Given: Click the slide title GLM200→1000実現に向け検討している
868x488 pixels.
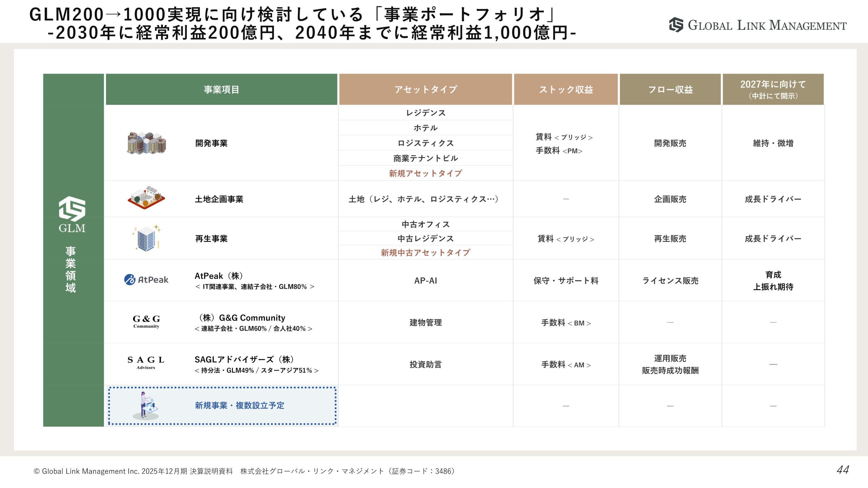Looking at the screenshot, I should point(294,15).
